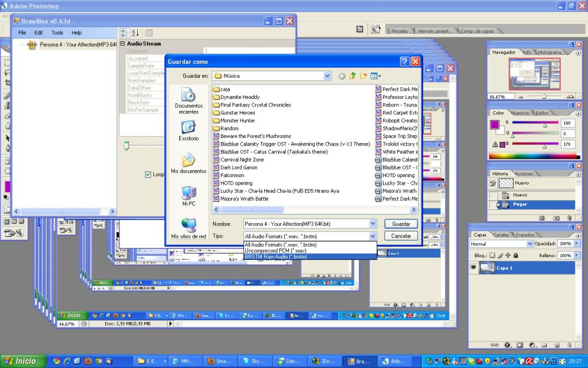Click the Up One Level folder icon
This screenshot has width=588, height=368.
click(353, 76)
